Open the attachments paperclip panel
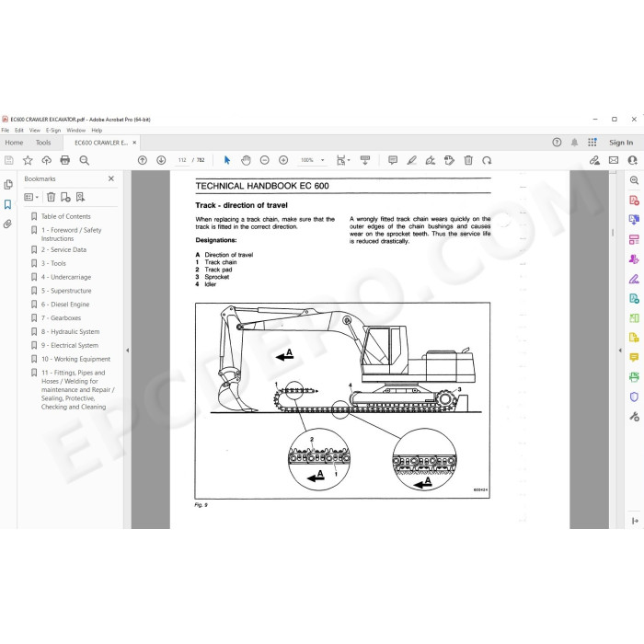The image size is (644, 644). [x=7, y=224]
